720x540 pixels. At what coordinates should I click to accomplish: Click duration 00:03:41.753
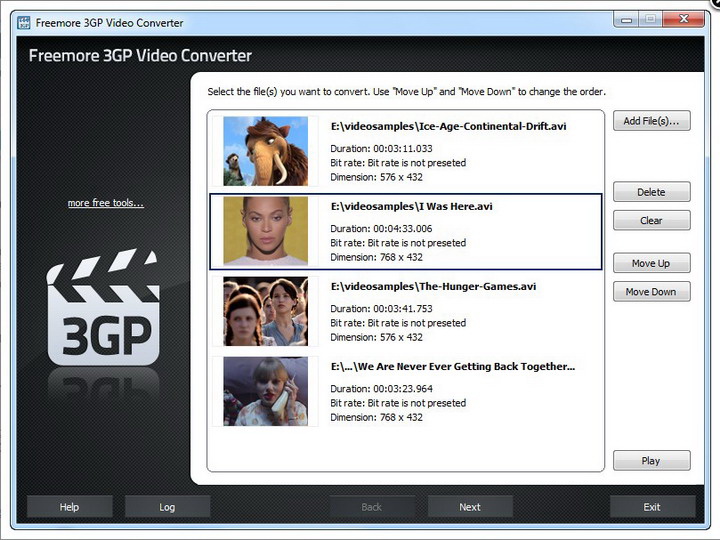(x=381, y=309)
